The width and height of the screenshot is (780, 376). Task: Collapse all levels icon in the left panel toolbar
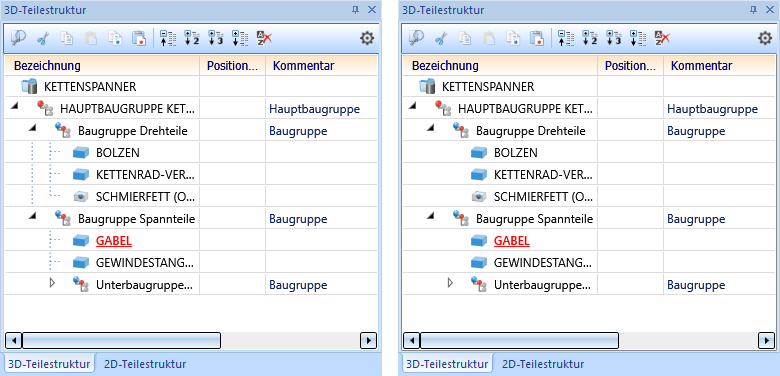[x=168, y=38]
